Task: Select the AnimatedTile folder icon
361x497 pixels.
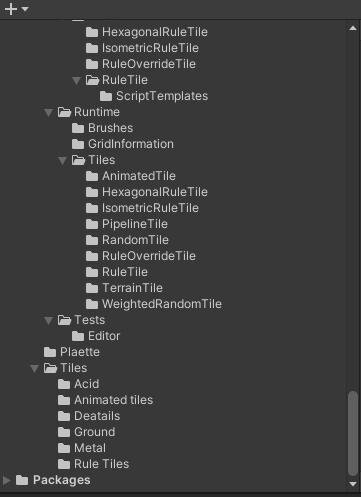Action: click(92, 176)
